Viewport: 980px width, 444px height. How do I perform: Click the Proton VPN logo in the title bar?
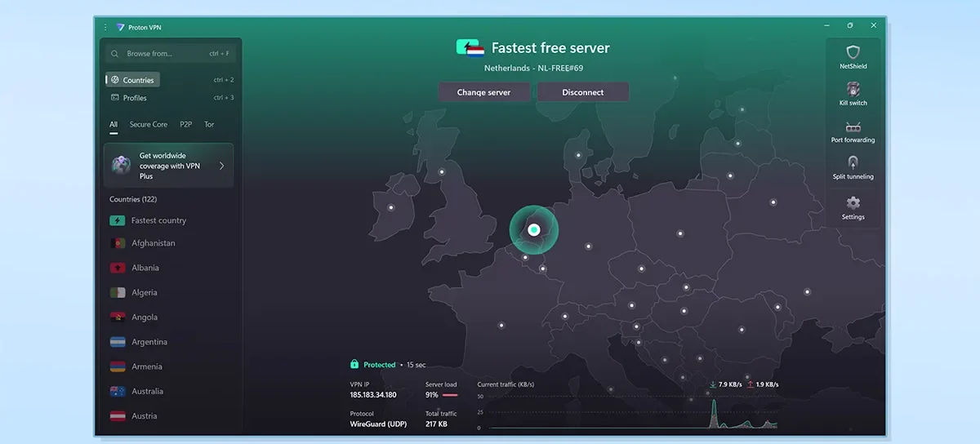[x=121, y=27]
